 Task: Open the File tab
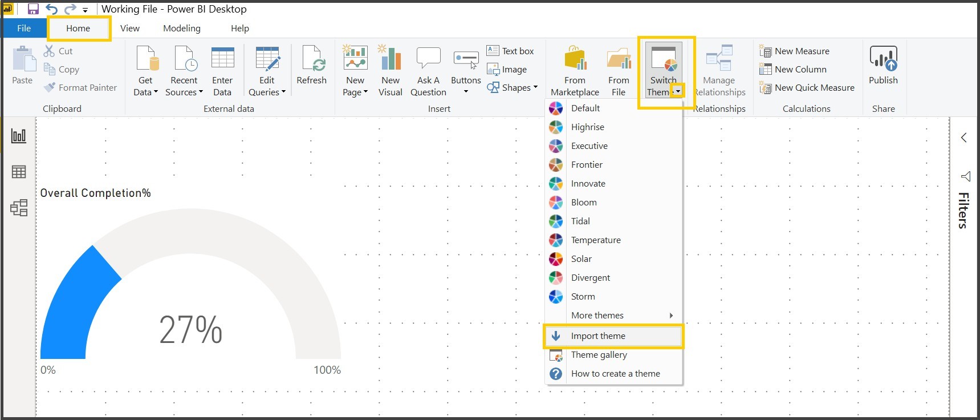(x=24, y=29)
